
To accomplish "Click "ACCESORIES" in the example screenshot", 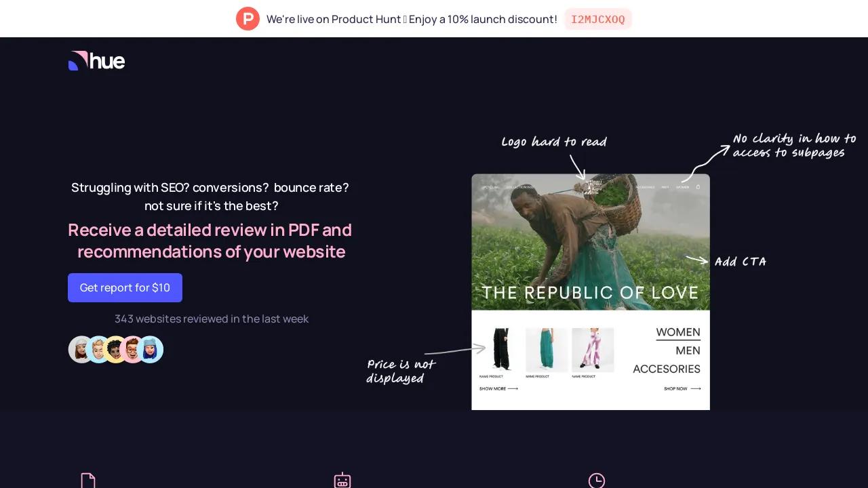I will 667,369.
